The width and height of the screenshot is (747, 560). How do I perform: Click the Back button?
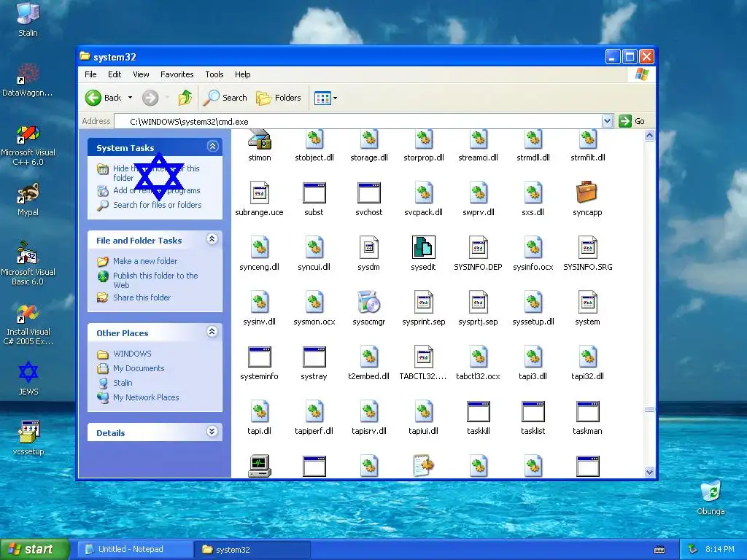click(x=104, y=98)
